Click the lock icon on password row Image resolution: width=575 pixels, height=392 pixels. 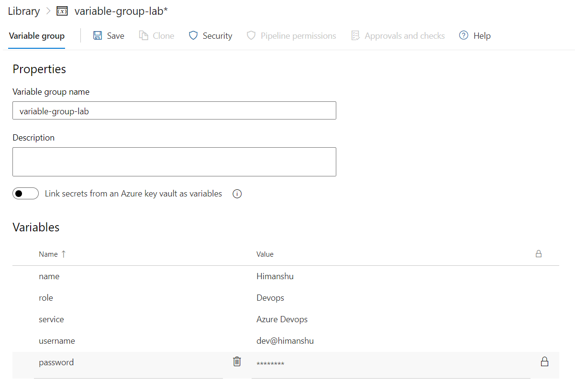(544, 362)
